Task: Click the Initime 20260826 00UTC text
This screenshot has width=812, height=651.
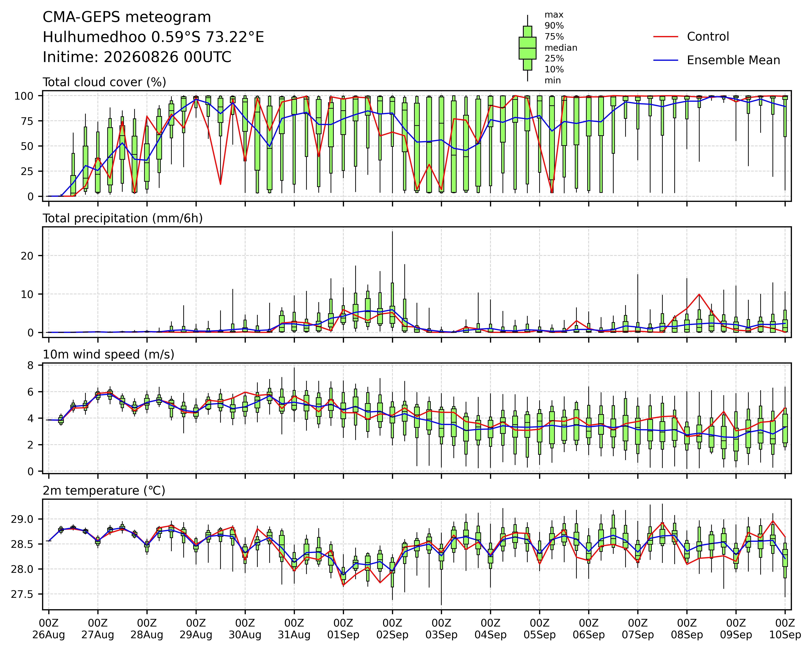Action: [x=137, y=57]
